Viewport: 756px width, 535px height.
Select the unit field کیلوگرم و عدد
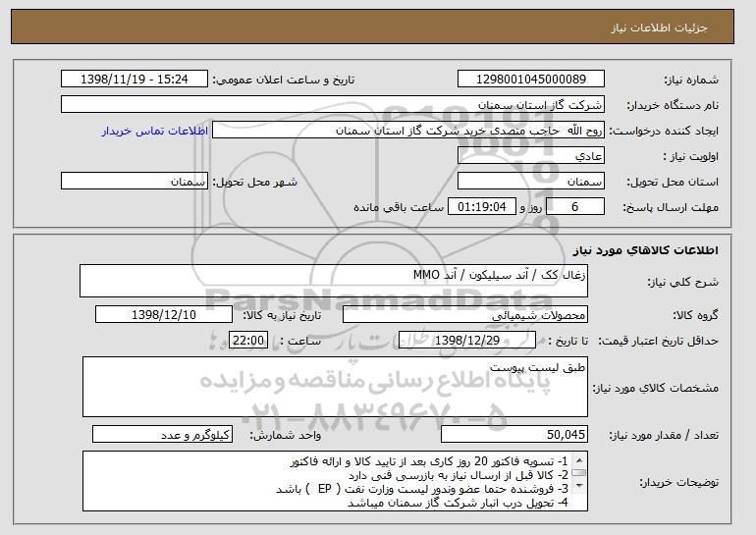tap(162, 434)
